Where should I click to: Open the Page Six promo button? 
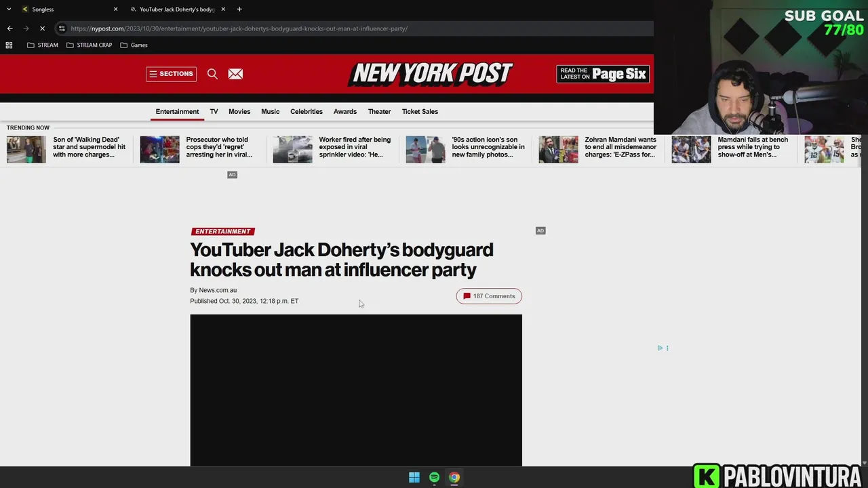tap(603, 74)
